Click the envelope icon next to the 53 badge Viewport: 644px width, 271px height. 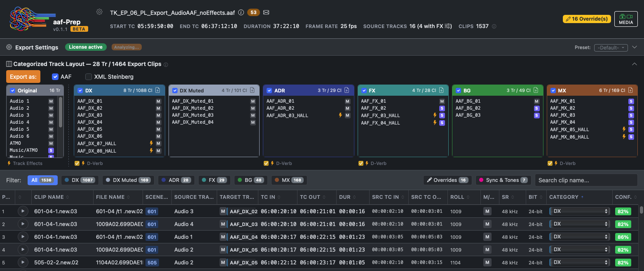[x=266, y=12]
